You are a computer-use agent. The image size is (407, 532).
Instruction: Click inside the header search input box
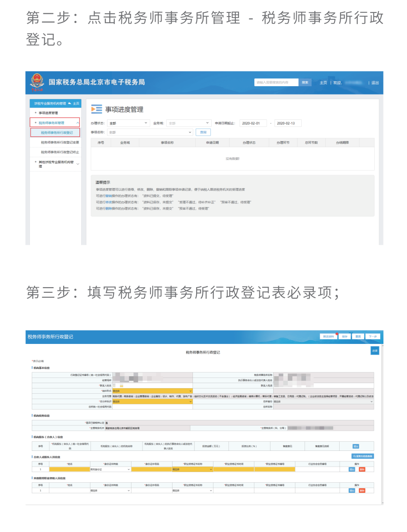click(276, 83)
